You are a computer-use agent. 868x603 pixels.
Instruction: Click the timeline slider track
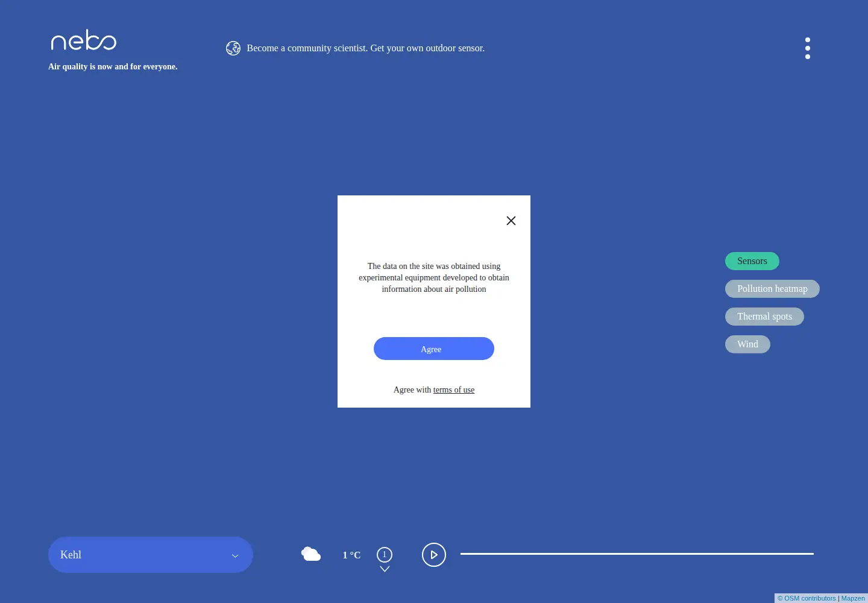click(637, 554)
